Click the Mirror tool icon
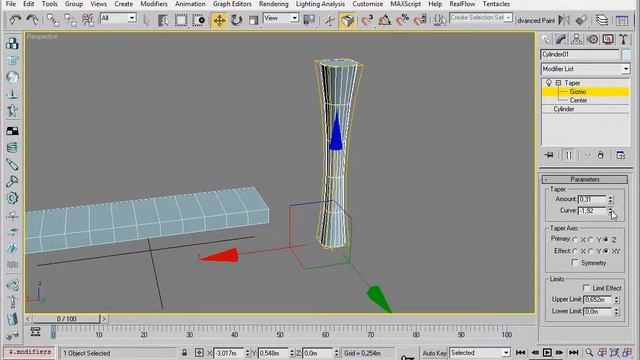640x360 pixels. point(564,20)
